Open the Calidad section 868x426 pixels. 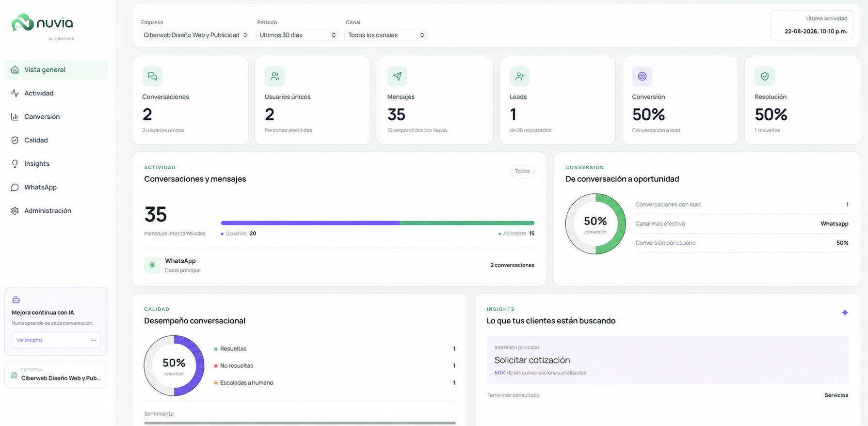(56, 140)
